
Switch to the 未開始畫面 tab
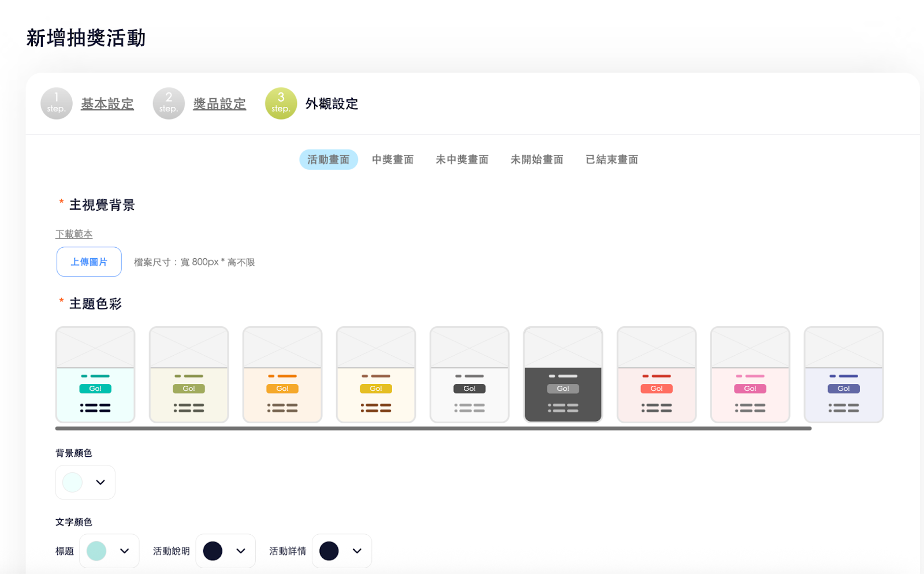coord(536,159)
